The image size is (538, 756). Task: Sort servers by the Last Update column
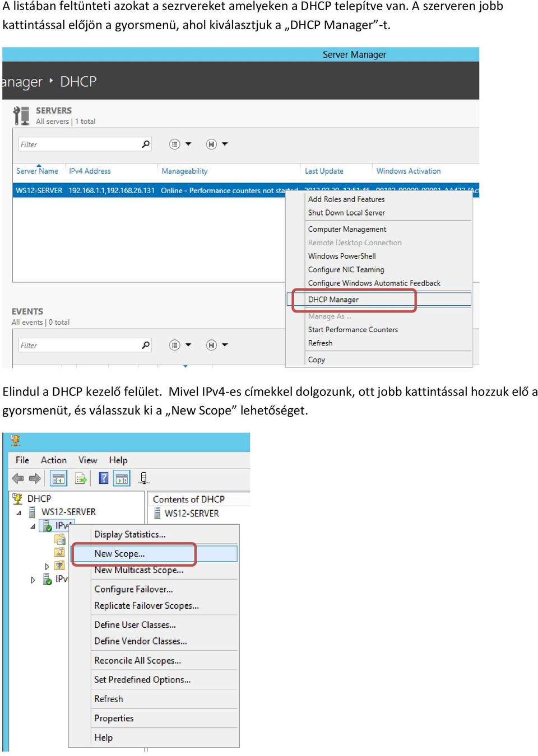[324, 171]
